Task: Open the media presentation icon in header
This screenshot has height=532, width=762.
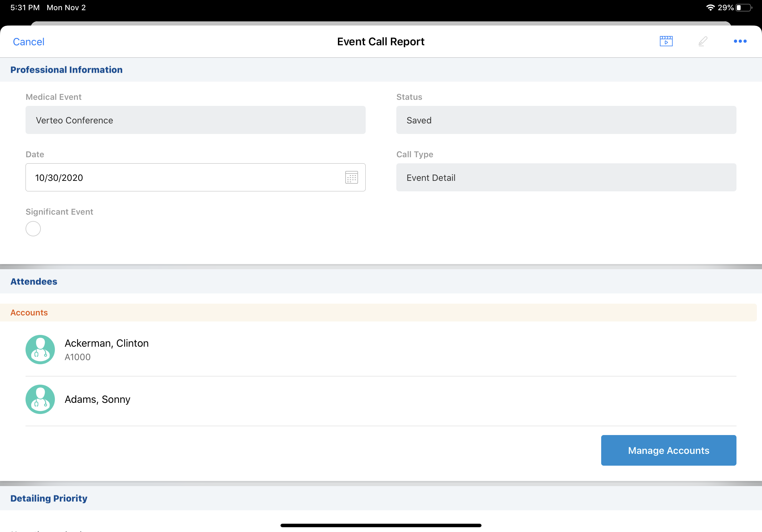Action: point(666,41)
